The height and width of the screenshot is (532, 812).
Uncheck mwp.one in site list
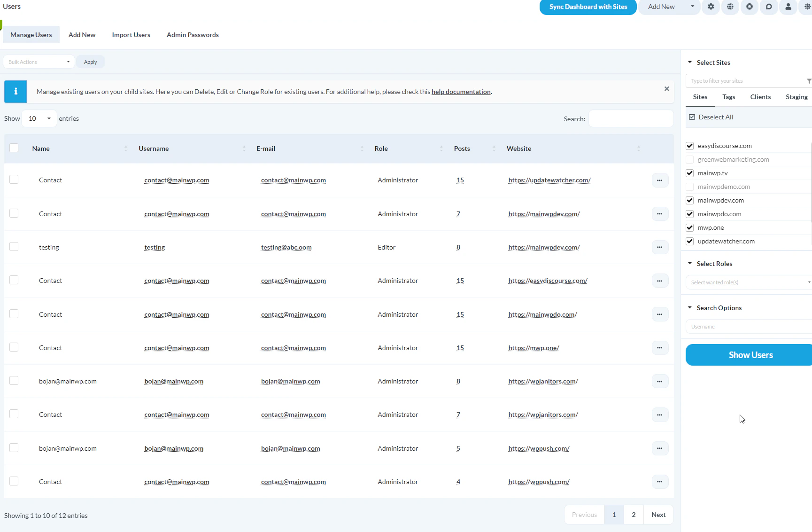point(689,227)
